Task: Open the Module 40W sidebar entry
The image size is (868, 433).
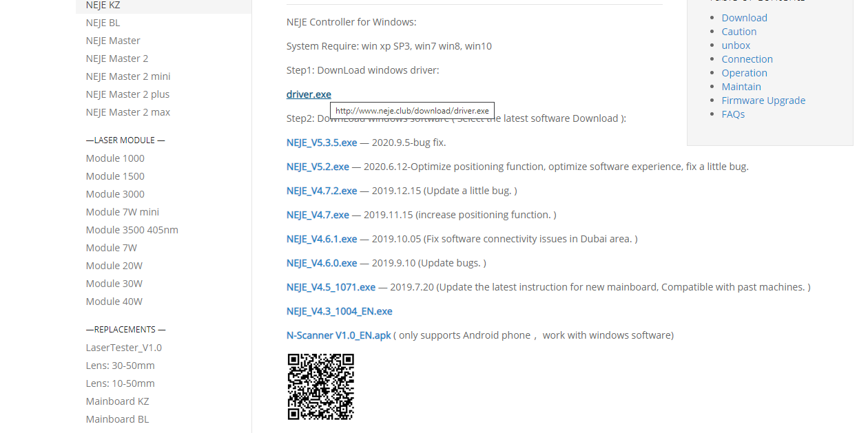Action: click(114, 302)
